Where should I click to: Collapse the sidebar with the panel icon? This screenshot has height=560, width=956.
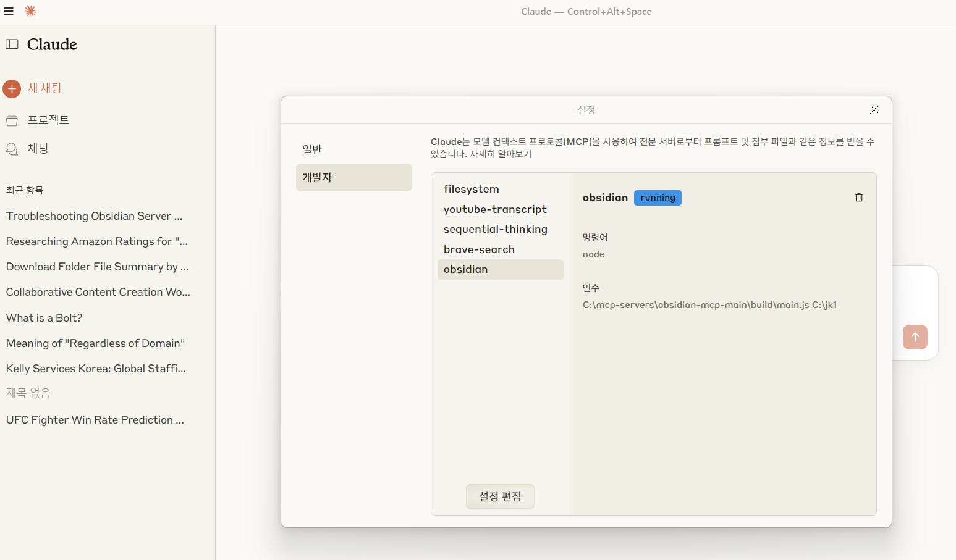click(12, 44)
